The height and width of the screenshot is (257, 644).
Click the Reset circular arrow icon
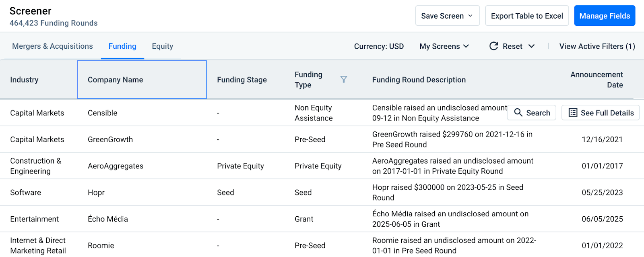pos(494,46)
